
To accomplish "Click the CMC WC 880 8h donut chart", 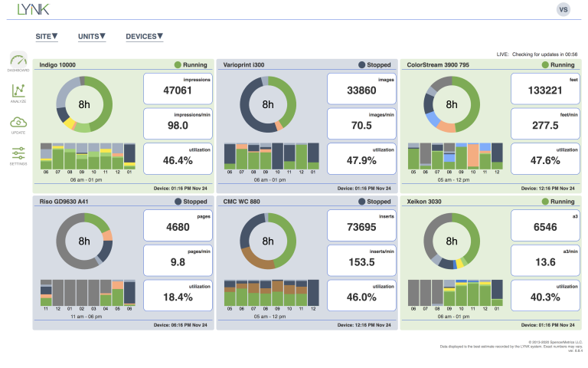I will [268, 241].
